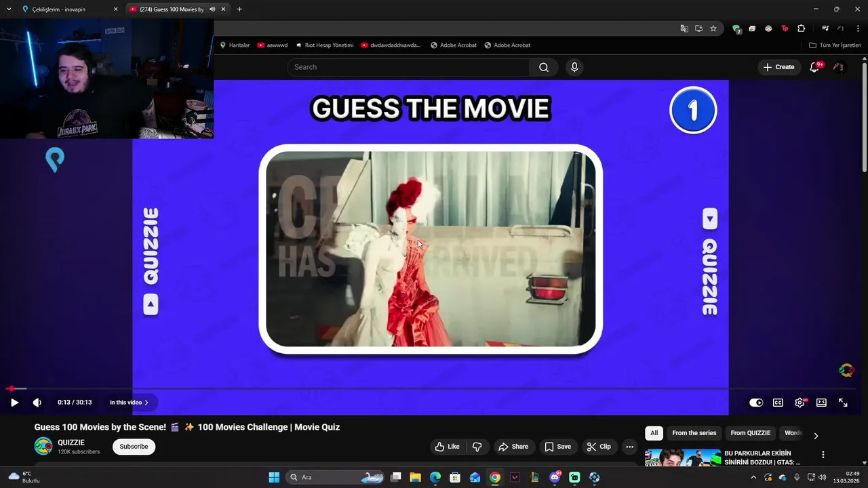The width and height of the screenshot is (868, 488).
Task: Open more actions three-dot menu
Action: tap(630, 447)
